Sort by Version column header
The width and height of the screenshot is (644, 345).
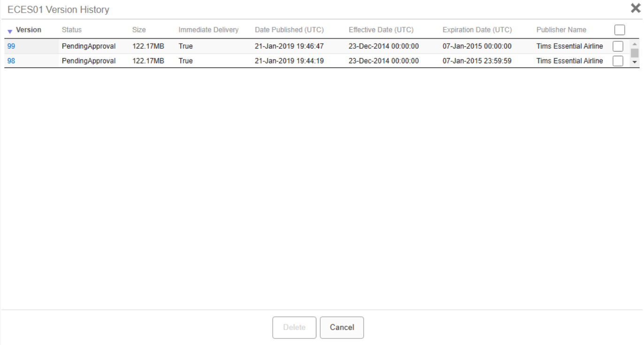tap(29, 30)
